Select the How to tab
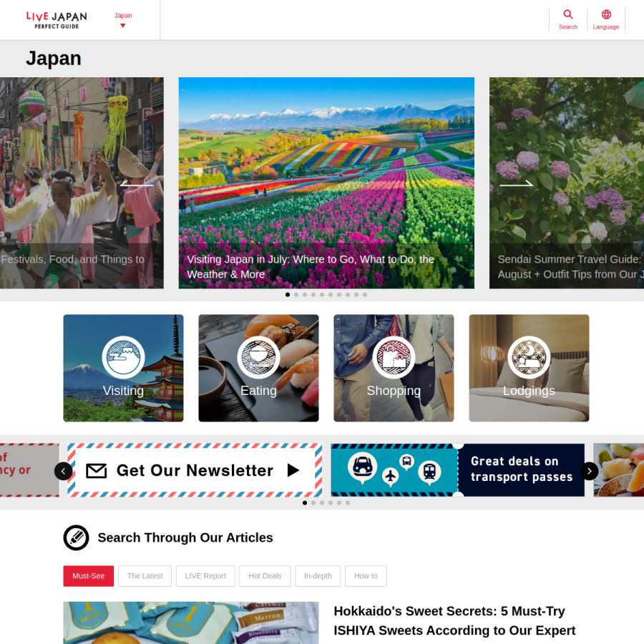This screenshot has width=644, height=644. [366, 576]
